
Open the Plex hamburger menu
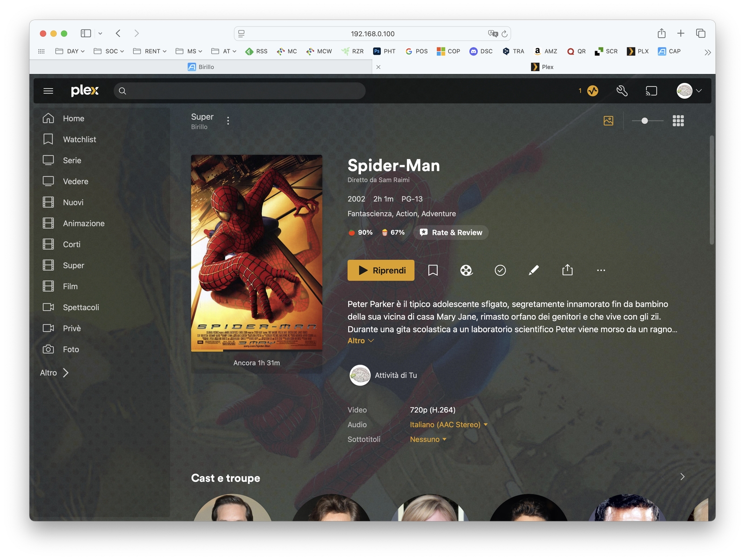tap(48, 91)
